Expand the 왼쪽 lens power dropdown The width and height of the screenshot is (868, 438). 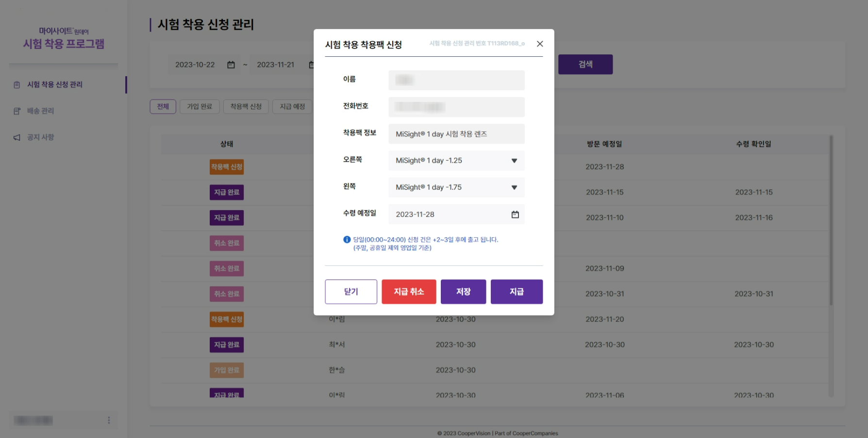pyautogui.click(x=514, y=187)
